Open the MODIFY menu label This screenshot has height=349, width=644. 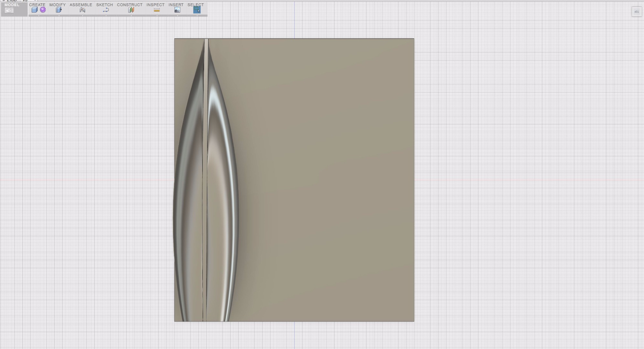[58, 5]
